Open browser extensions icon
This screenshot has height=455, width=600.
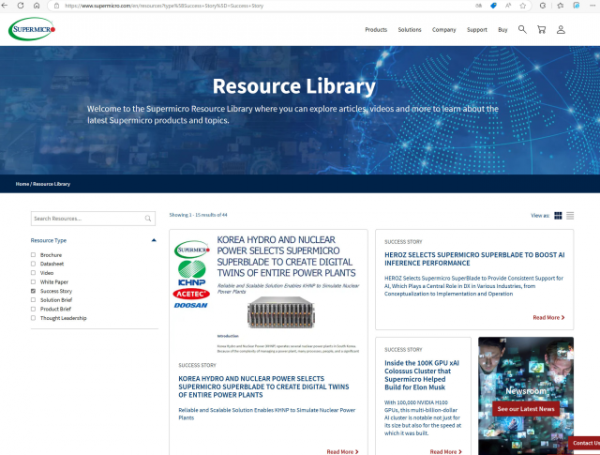[543, 5]
